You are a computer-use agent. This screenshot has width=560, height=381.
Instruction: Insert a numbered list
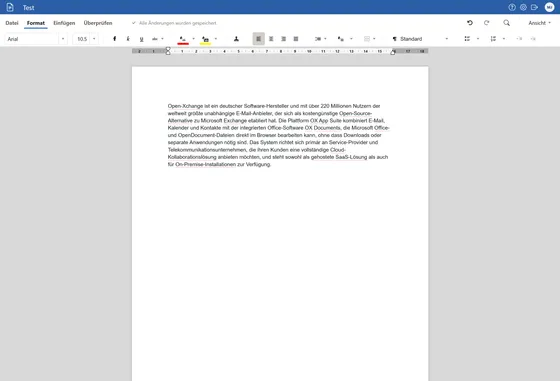coord(493,39)
